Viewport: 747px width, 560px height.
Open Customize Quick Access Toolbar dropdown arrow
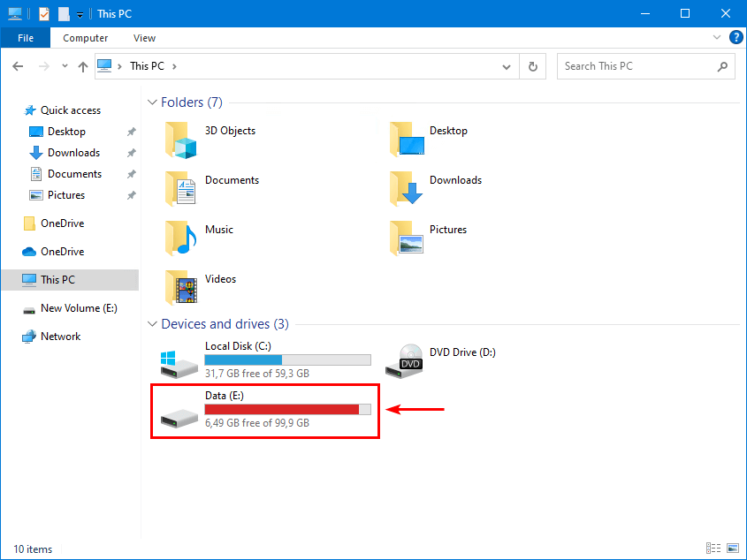(x=80, y=15)
